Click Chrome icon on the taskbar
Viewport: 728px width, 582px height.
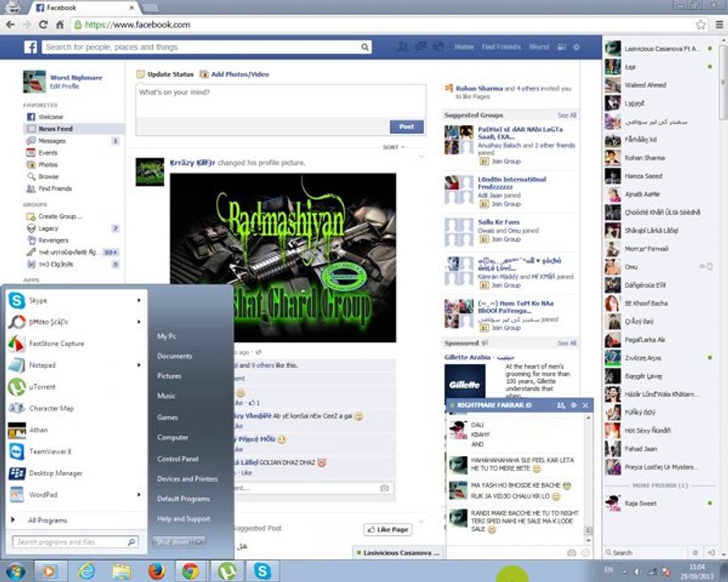click(x=190, y=571)
